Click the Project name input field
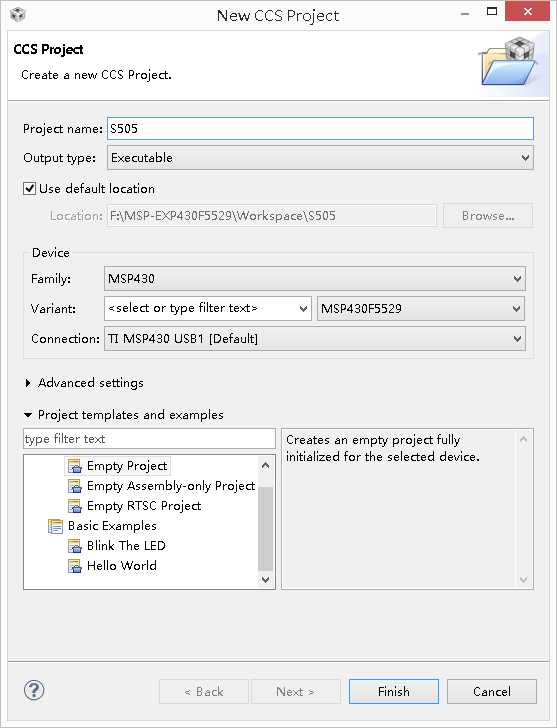 [x=320, y=129]
